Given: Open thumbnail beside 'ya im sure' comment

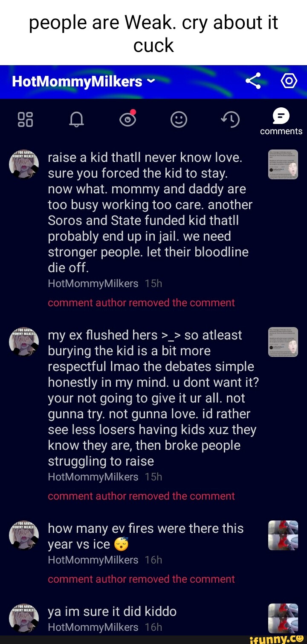Looking at the screenshot, I should (x=283, y=618).
